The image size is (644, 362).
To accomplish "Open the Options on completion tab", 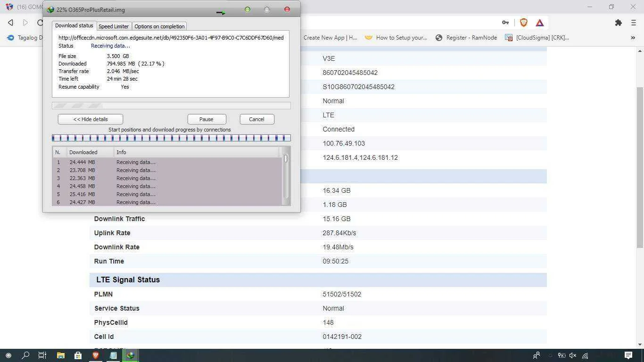I will point(159,26).
